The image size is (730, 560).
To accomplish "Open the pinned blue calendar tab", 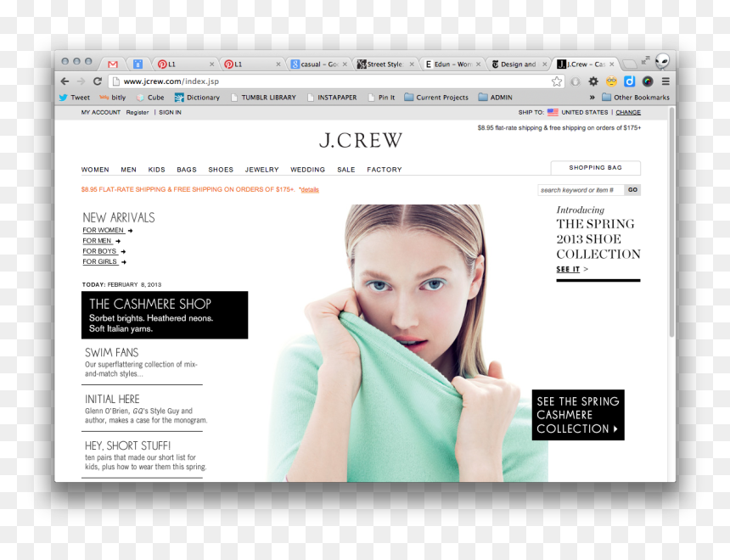I will (x=138, y=64).
